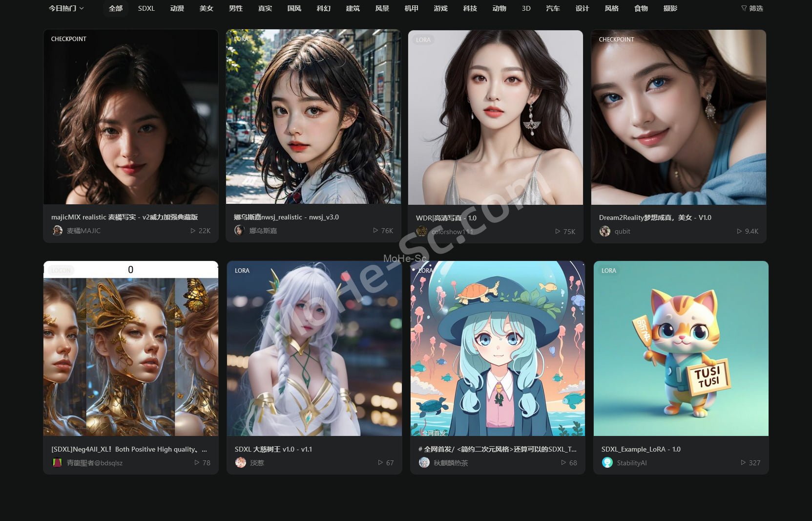Switch to the 动漫 category tab

point(177,8)
